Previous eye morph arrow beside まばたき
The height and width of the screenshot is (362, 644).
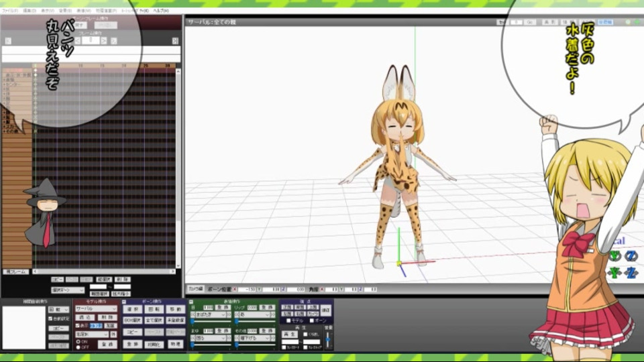click(x=193, y=315)
